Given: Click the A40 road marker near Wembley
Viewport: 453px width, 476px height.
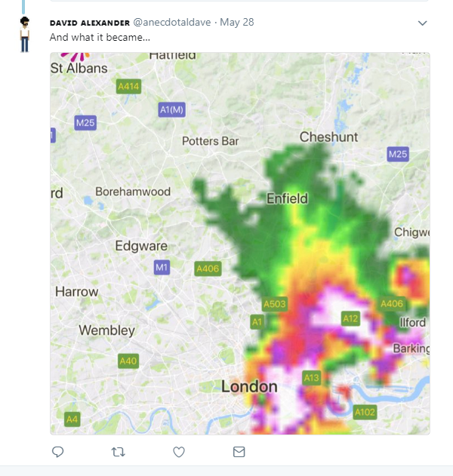Looking at the screenshot, I should (x=129, y=361).
